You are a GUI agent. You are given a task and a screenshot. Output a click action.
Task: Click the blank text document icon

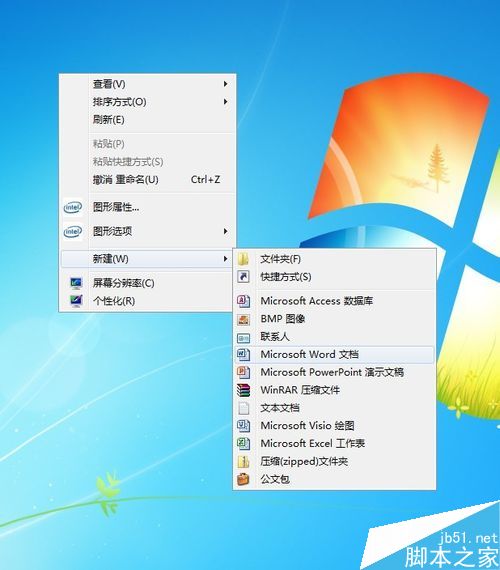click(x=243, y=408)
